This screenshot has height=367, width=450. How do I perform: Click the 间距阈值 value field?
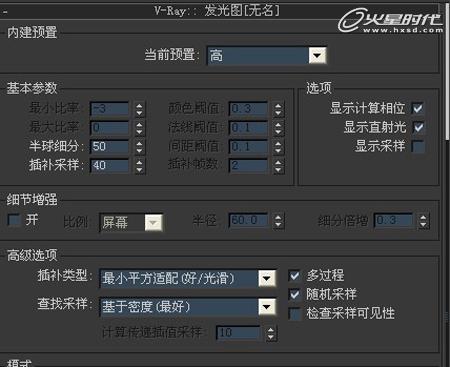tap(248, 147)
